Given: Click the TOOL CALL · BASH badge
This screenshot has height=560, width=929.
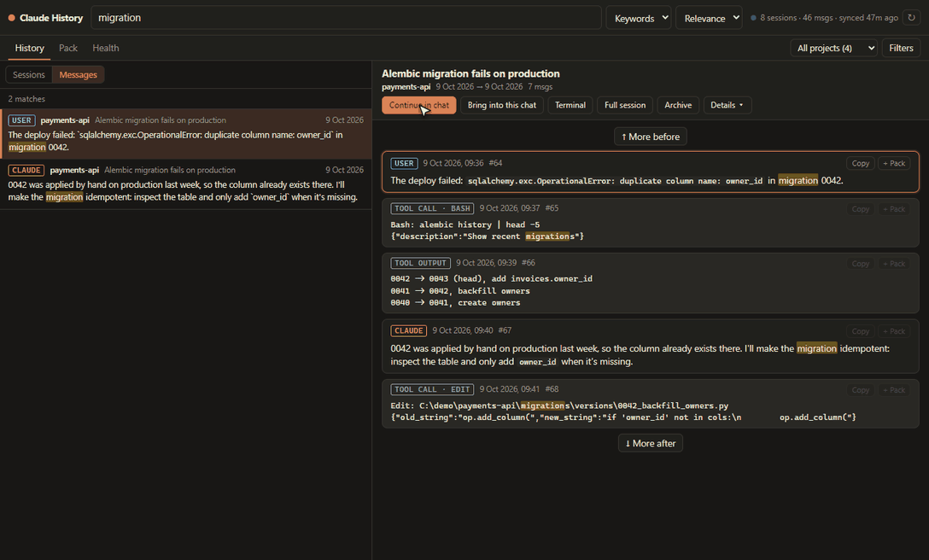Looking at the screenshot, I should pos(433,208).
